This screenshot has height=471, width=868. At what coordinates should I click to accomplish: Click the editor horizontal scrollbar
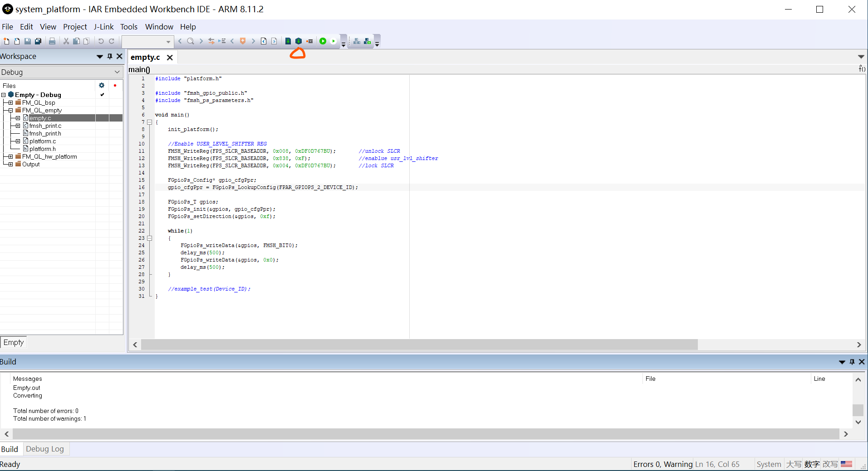click(419, 345)
